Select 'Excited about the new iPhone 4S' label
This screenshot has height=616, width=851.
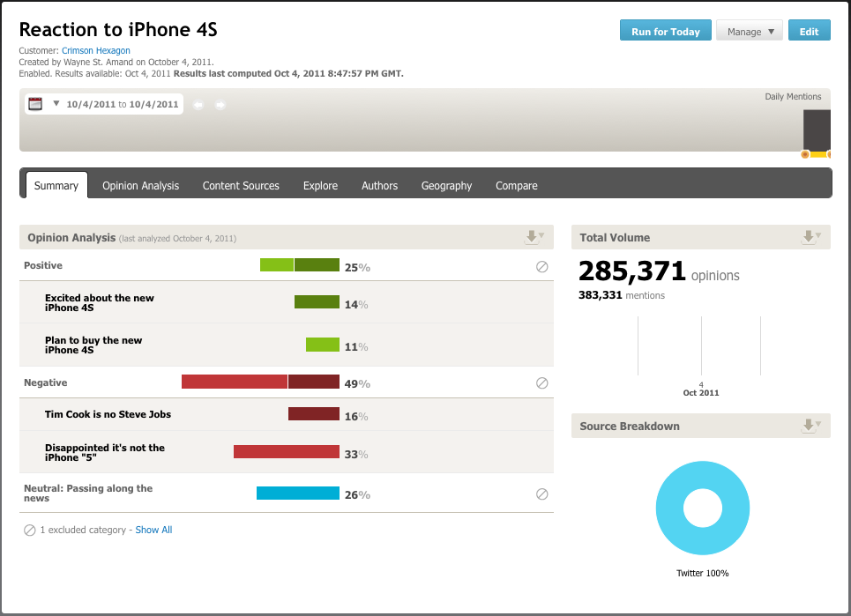point(100,302)
